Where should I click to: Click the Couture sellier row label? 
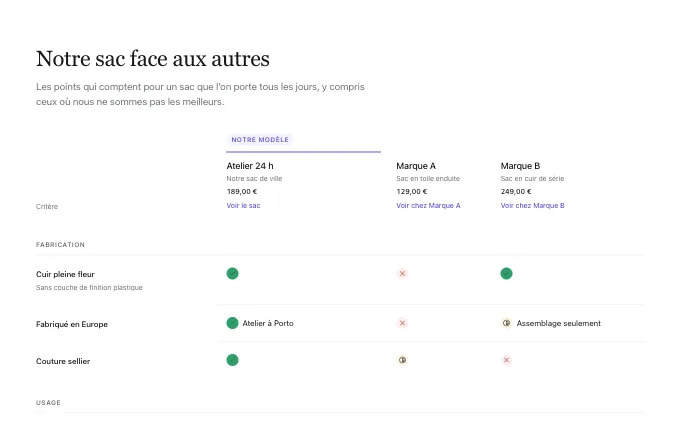(63, 361)
